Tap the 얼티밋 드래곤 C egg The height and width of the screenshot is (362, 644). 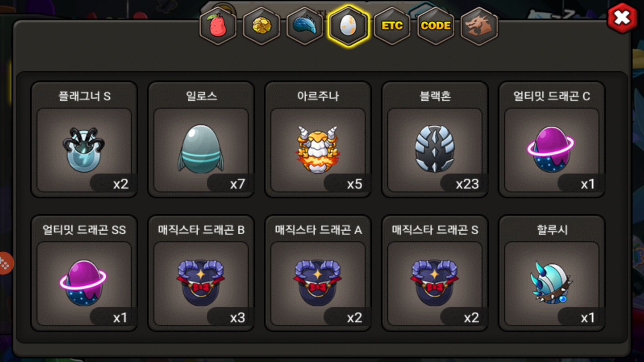pos(552,139)
